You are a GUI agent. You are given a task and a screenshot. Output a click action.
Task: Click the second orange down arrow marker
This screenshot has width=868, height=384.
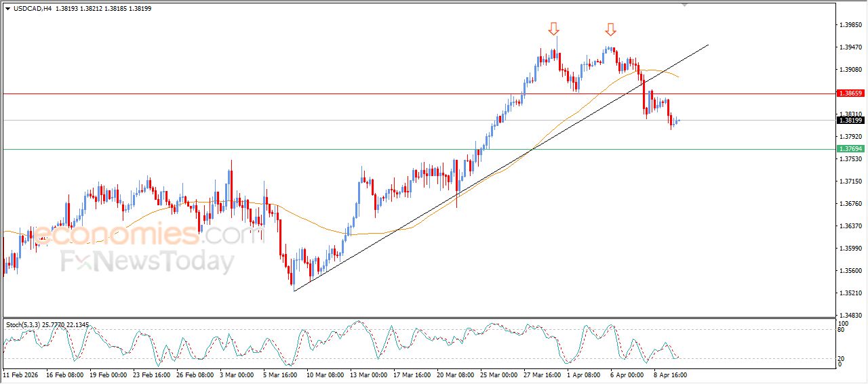pyautogui.click(x=610, y=28)
